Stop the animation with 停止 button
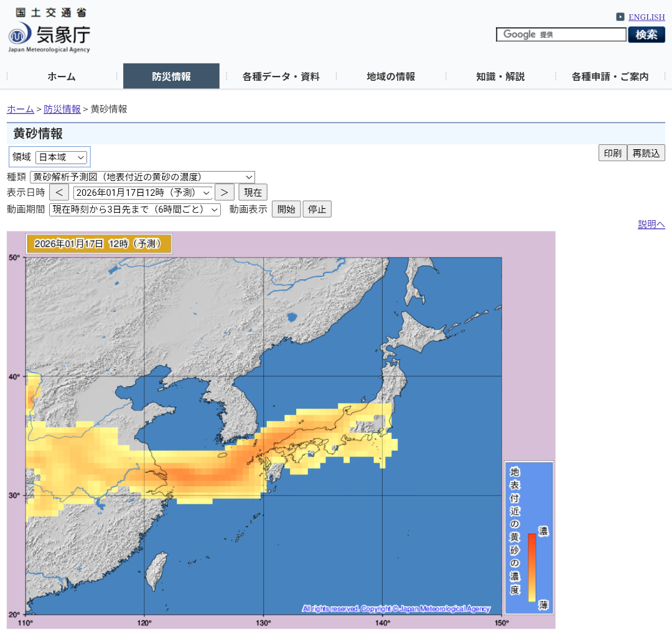Viewport: 672px width, 638px height. coord(317,210)
